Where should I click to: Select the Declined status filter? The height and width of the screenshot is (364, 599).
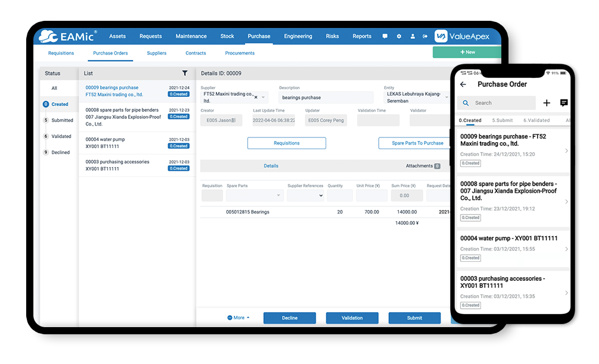point(61,152)
